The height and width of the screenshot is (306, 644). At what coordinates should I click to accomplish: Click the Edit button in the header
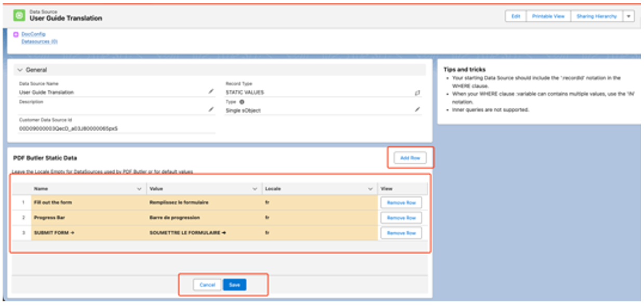(x=516, y=16)
